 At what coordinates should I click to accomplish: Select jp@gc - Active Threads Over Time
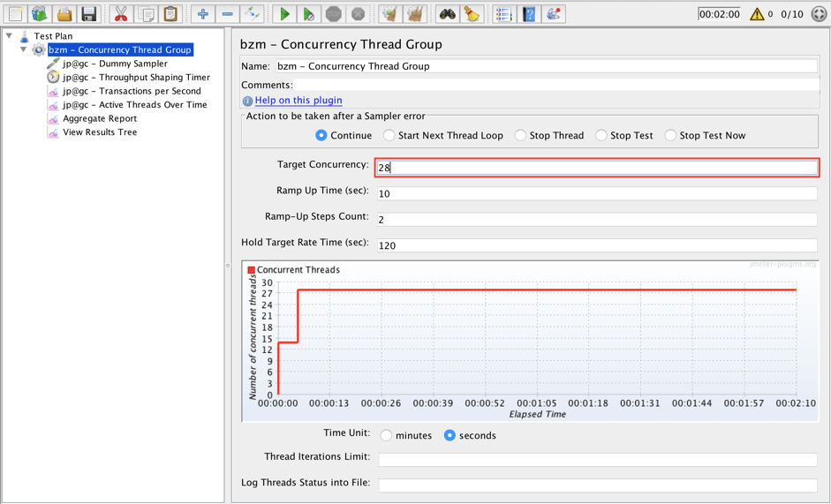[x=134, y=105]
